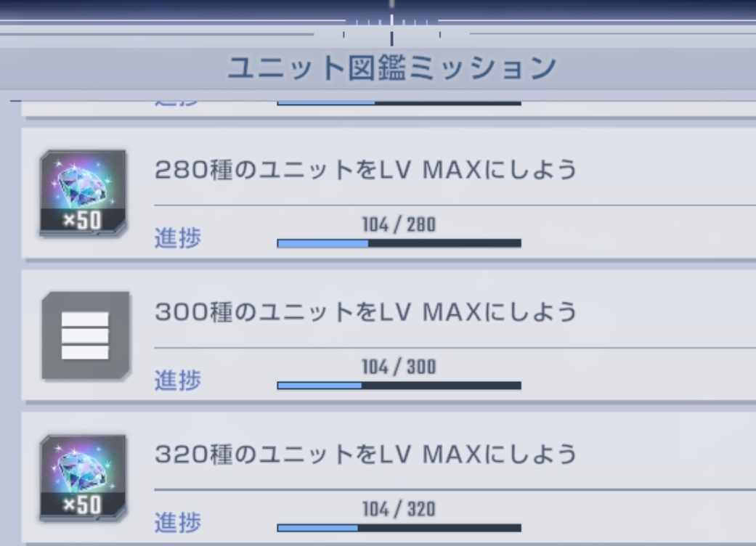Image resolution: width=756 pixels, height=546 pixels.
Task: Select the x50 count label on 320 mission reward
Action: tap(82, 505)
